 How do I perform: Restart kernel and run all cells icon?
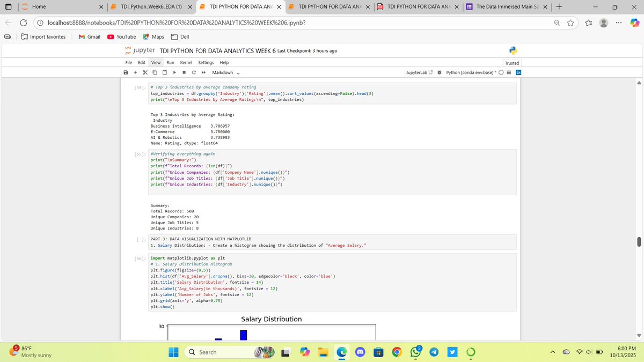pyautogui.click(x=203, y=72)
